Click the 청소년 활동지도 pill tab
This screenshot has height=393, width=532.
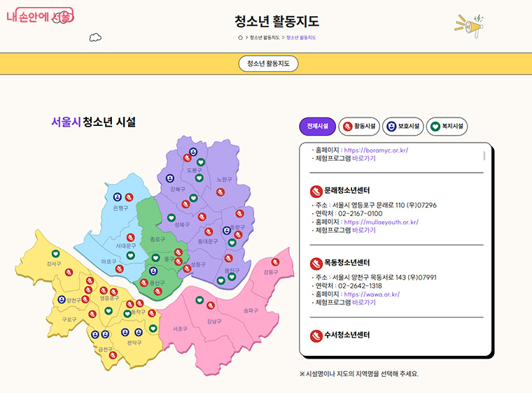point(268,64)
